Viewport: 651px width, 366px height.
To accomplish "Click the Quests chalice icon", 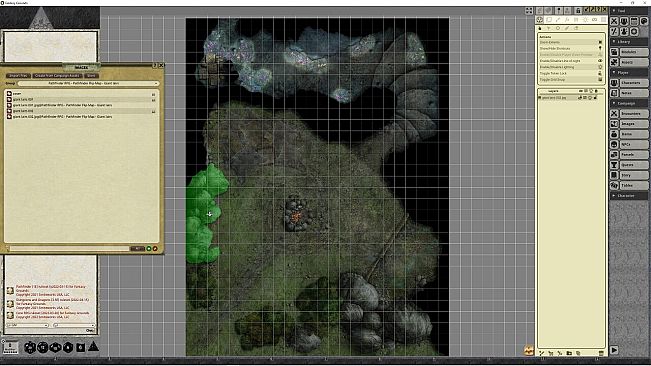I will [x=614, y=165].
